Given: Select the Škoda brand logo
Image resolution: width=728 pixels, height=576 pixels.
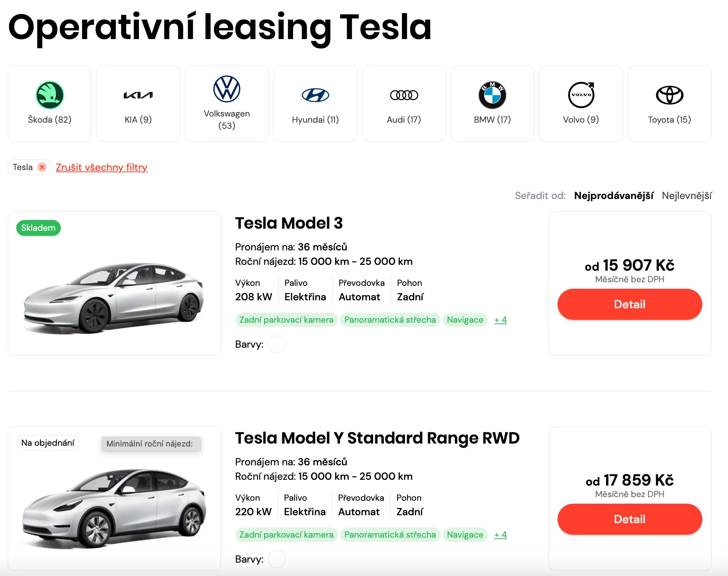Looking at the screenshot, I should (x=50, y=95).
